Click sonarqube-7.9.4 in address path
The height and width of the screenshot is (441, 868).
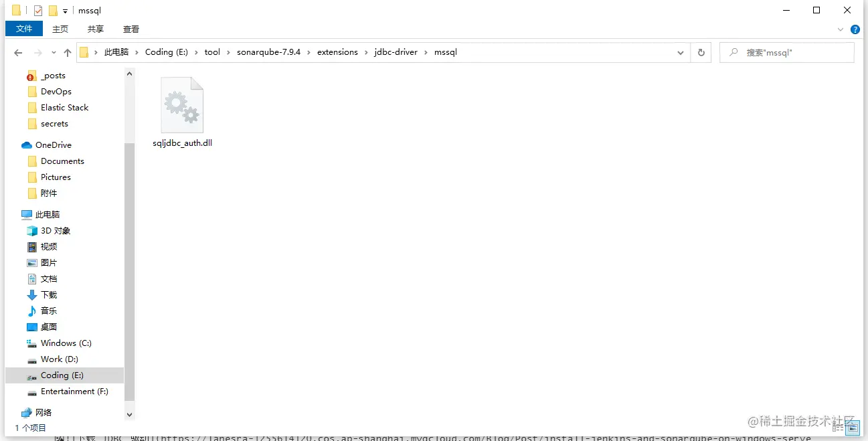[268, 52]
